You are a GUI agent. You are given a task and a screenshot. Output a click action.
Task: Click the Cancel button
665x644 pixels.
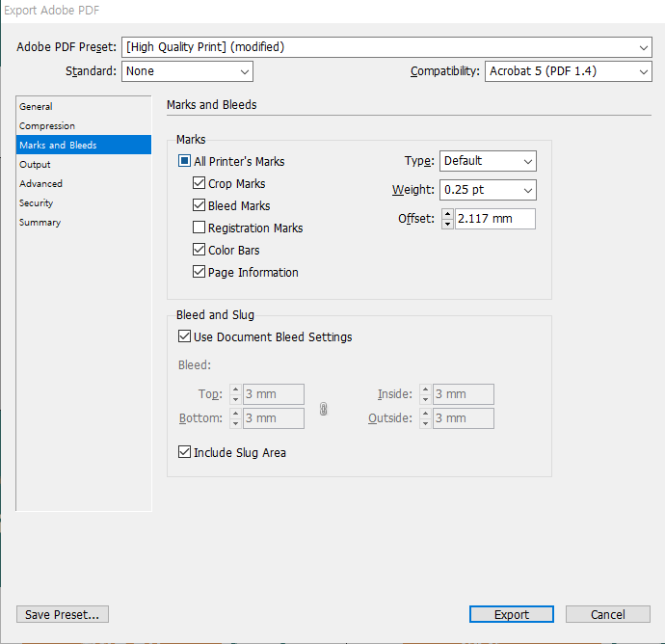coord(608,614)
